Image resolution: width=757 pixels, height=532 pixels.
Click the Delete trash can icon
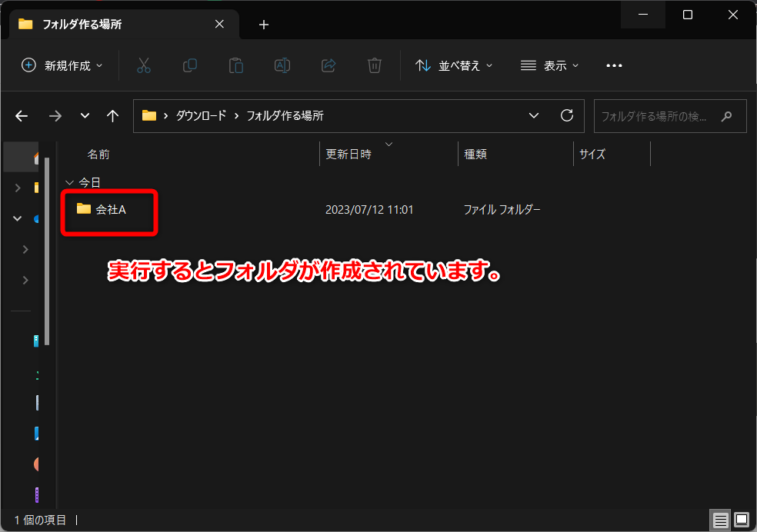point(375,65)
